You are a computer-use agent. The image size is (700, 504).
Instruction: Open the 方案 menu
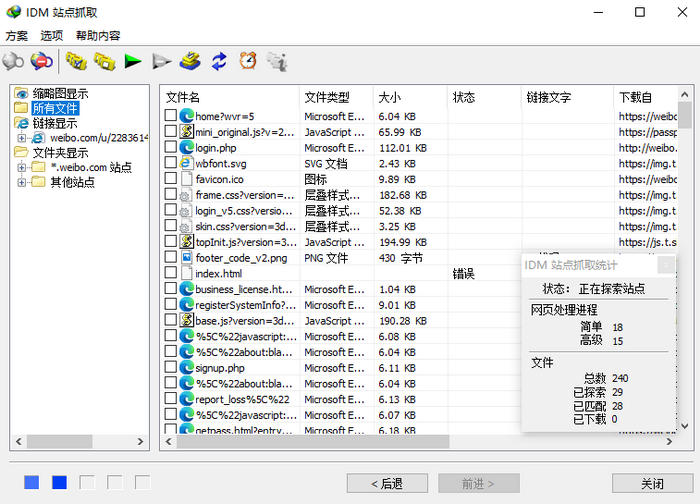coord(17,36)
